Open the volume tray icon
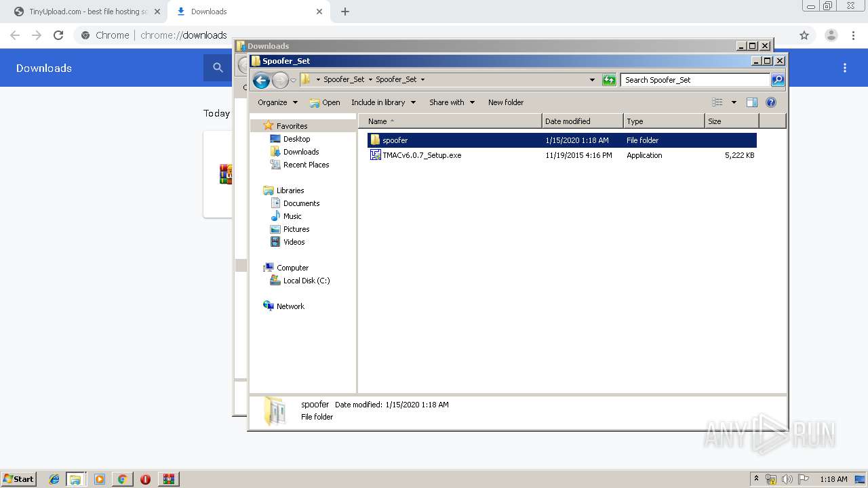Image resolution: width=868 pixels, height=488 pixels. tap(787, 479)
